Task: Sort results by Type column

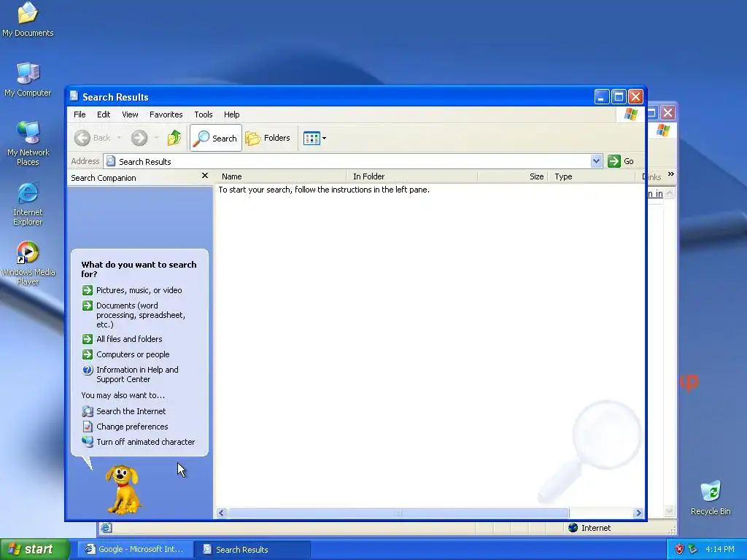Action: 592,176
